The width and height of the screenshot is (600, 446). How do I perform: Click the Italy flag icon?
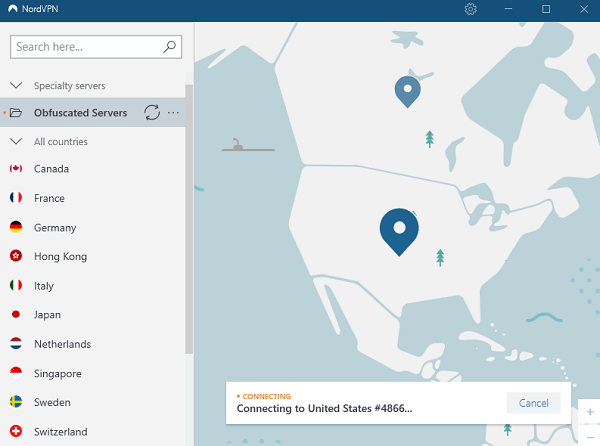tap(16, 285)
